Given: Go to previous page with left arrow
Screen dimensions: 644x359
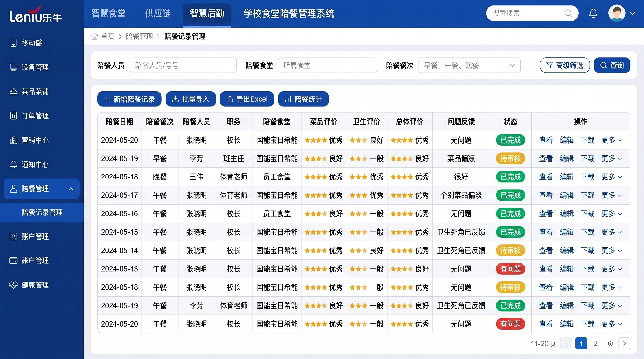Looking at the screenshot, I should (566, 344).
